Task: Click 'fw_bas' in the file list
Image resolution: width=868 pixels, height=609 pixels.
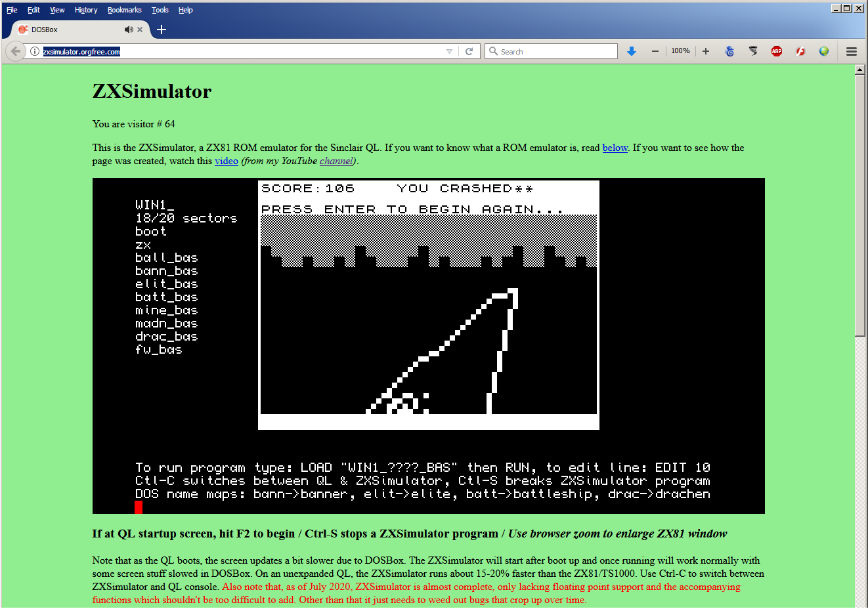Action: (159, 350)
